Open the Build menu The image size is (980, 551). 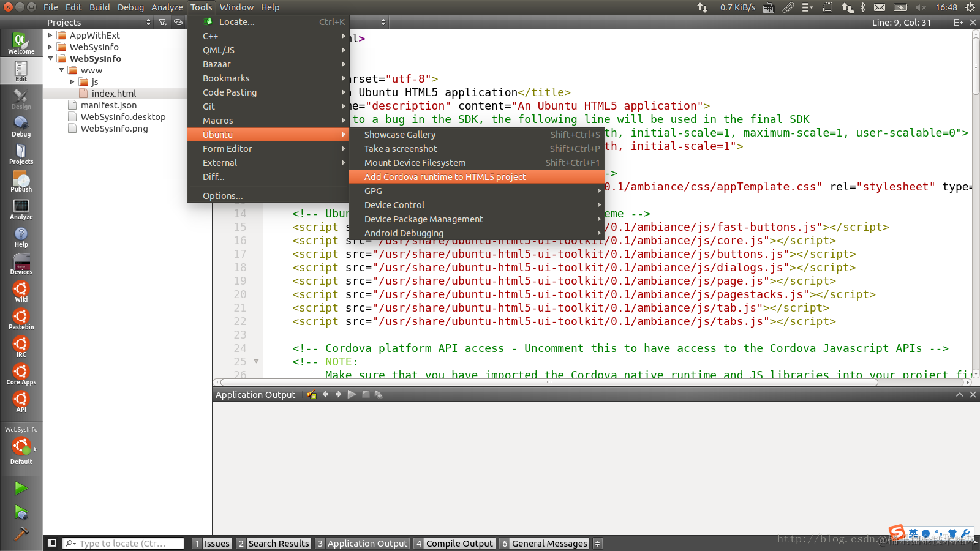[100, 7]
